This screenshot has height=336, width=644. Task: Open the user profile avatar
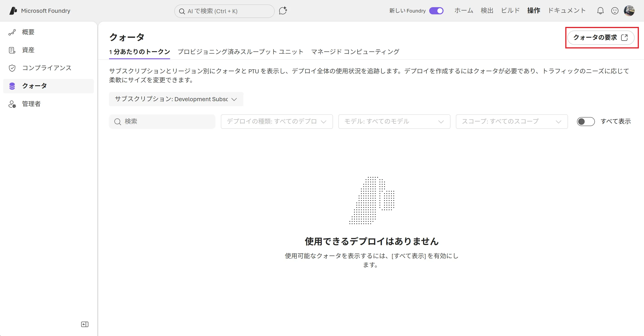pos(629,11)
